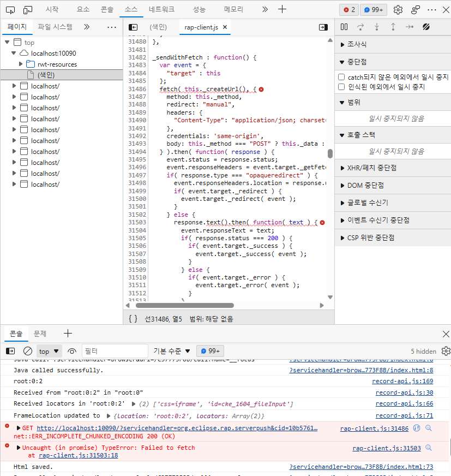The height and width of the screenshot is (476, 451).
Task: Open record-api.js:169 source link
Action: point(402,381)
